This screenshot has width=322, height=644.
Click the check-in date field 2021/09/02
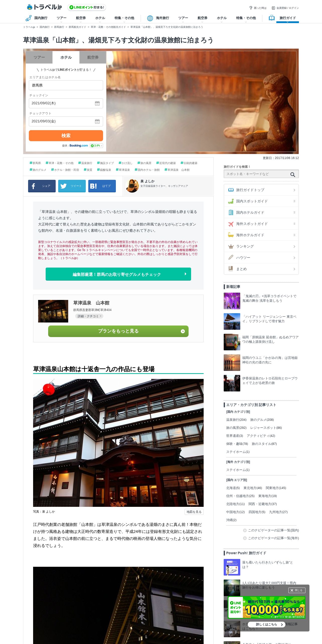(66, 103)
